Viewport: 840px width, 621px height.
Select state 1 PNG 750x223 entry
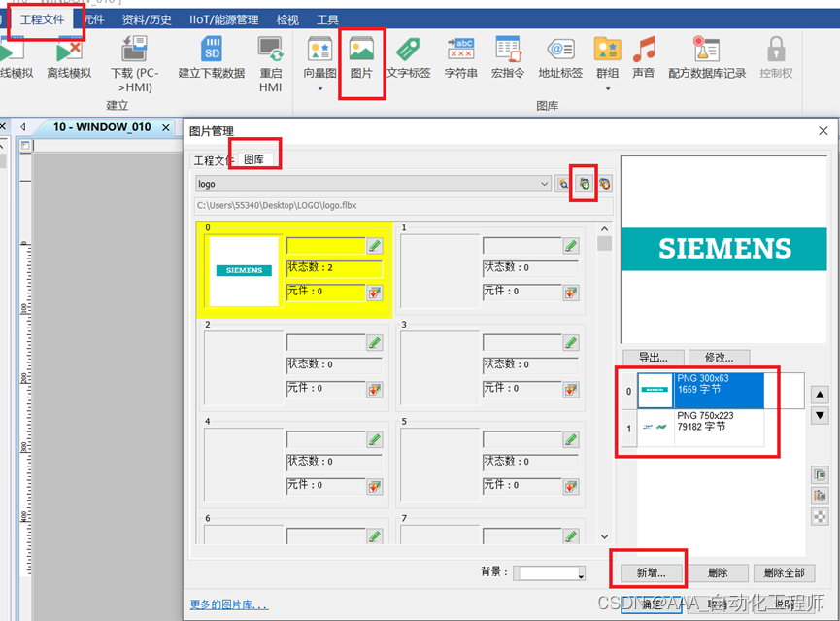[x=701, y=428]
